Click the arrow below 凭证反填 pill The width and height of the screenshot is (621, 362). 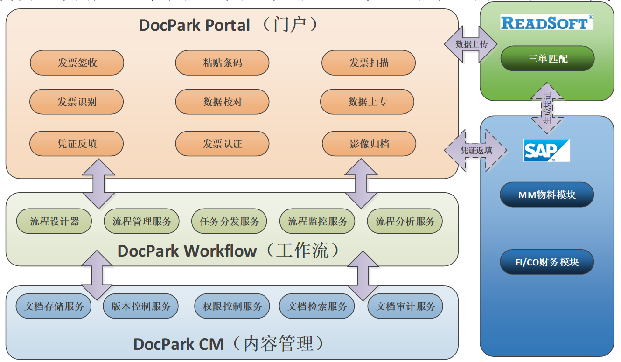coord(99,184)
